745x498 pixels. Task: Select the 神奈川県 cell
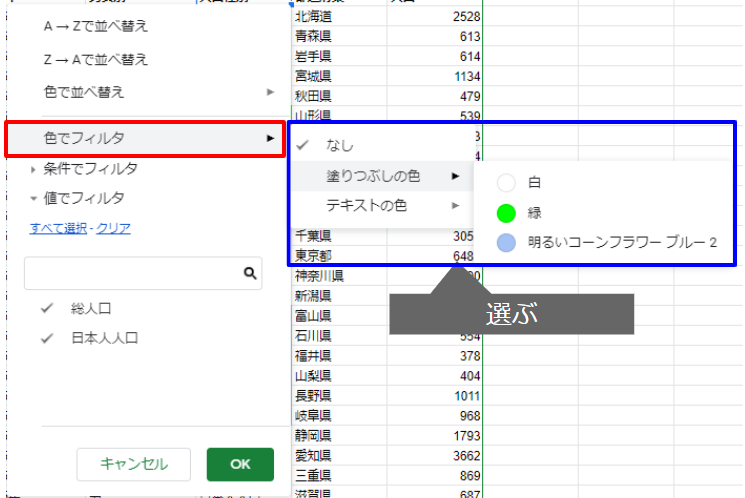(339, 276)
